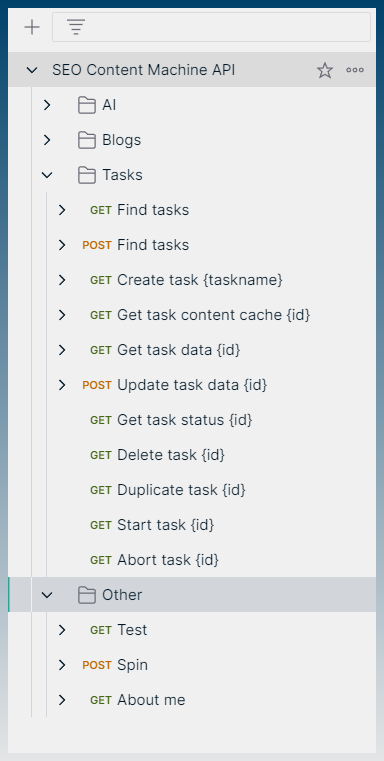Click the Other folder icon

tap(86, 595)
